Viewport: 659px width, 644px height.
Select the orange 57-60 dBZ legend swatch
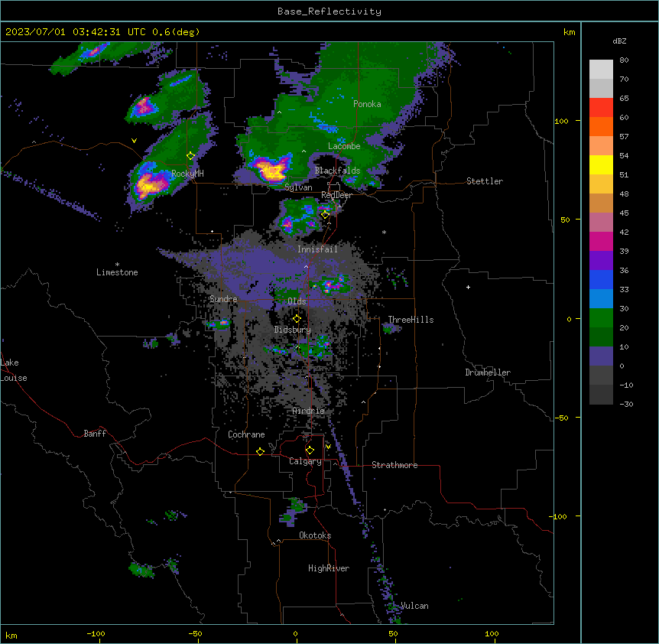pyautogui.click(x=601, y=127)
